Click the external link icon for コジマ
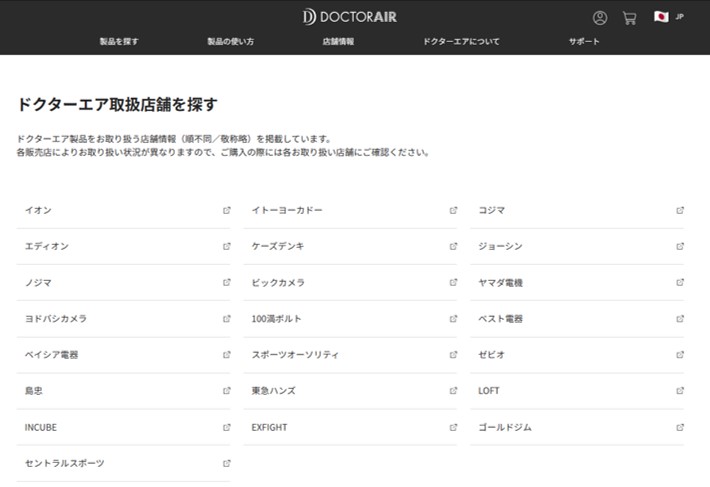The height and width of the screenshot is (487, 710). coord(680,210)
